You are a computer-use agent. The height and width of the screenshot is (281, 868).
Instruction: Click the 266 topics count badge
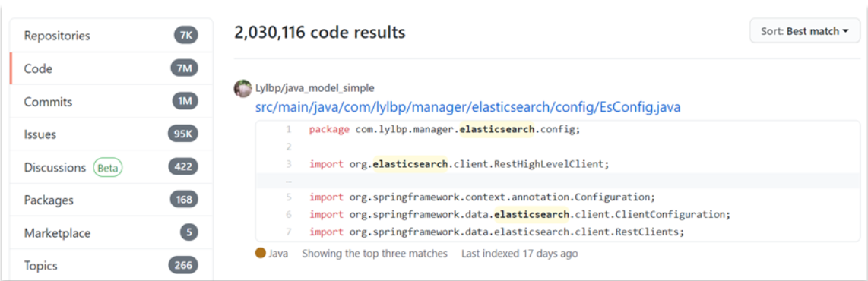[183, 266]
